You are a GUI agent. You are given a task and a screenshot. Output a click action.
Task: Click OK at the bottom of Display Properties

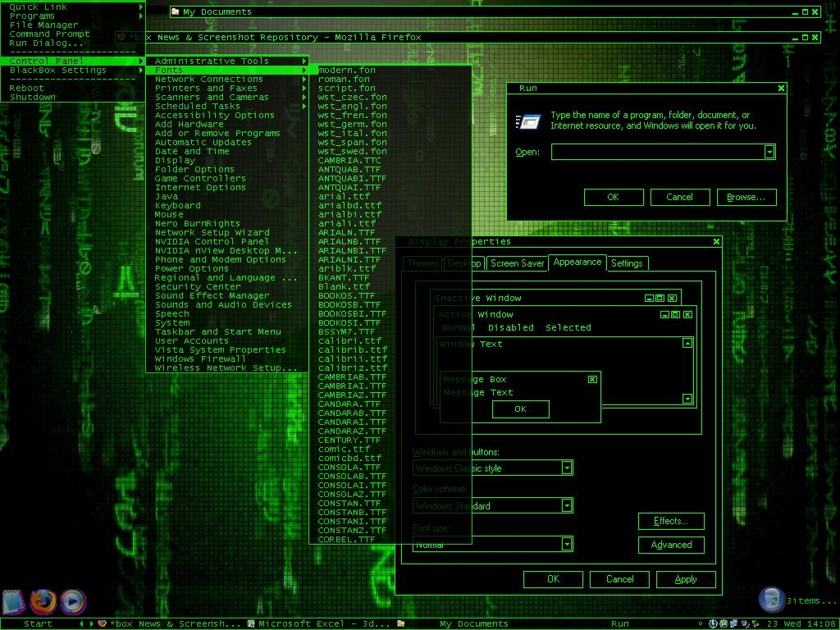pos(553,579)
